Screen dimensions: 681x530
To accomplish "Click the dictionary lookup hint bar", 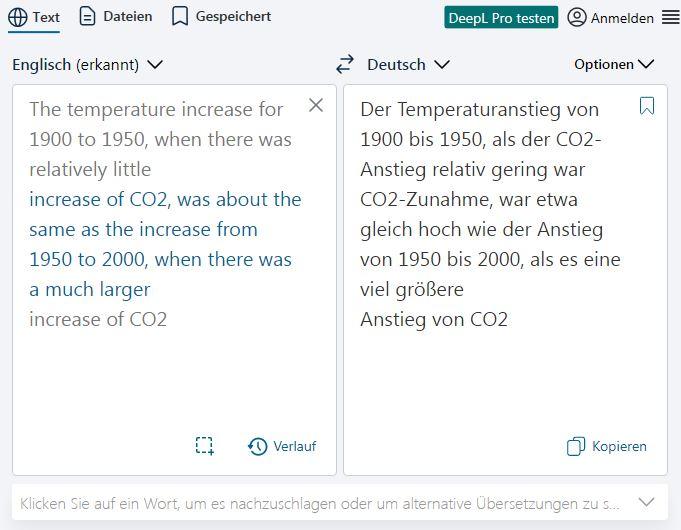I will click(x=320, y=502).
